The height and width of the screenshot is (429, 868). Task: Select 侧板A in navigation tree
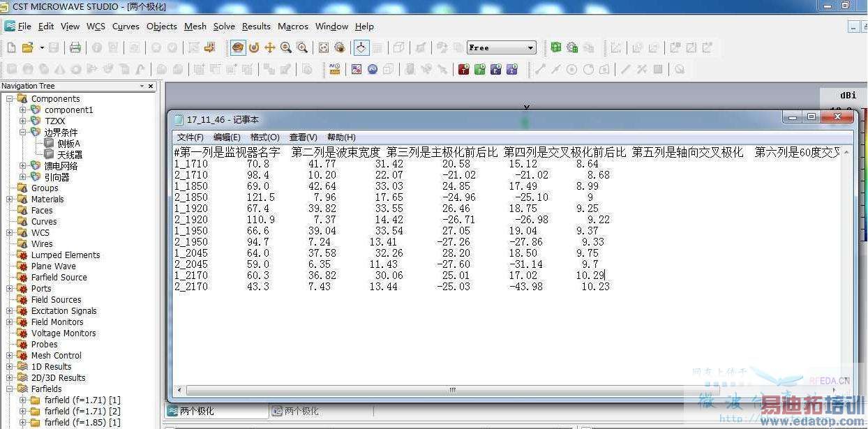tap(68, 143)
